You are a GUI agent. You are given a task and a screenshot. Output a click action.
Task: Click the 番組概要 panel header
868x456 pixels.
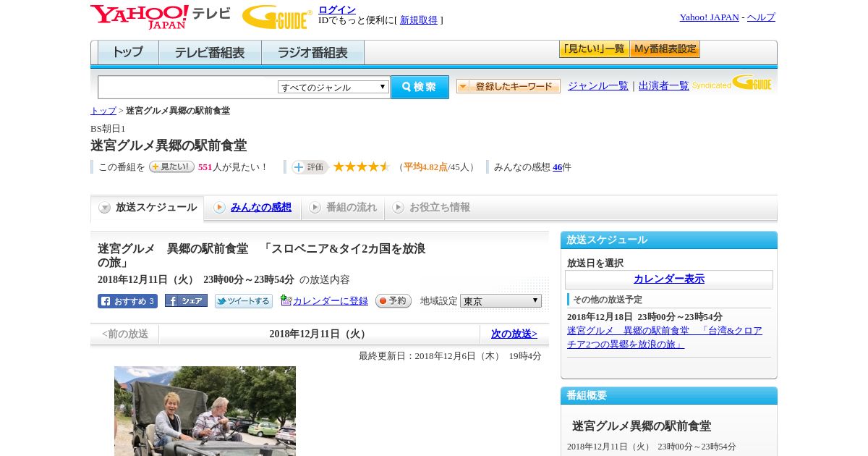tap(669, 396)
